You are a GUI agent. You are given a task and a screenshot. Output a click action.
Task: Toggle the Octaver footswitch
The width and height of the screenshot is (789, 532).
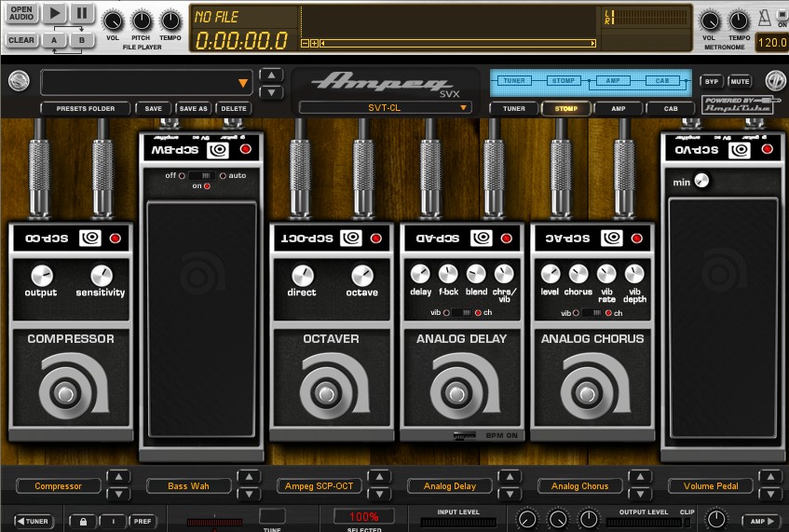(x=327, y=393)
